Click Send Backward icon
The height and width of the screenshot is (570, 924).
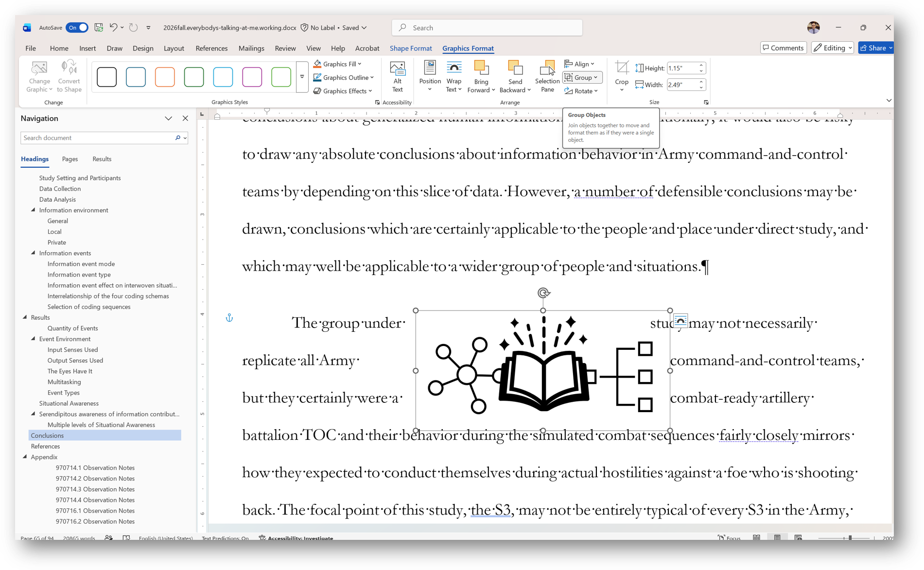point(515,76)
